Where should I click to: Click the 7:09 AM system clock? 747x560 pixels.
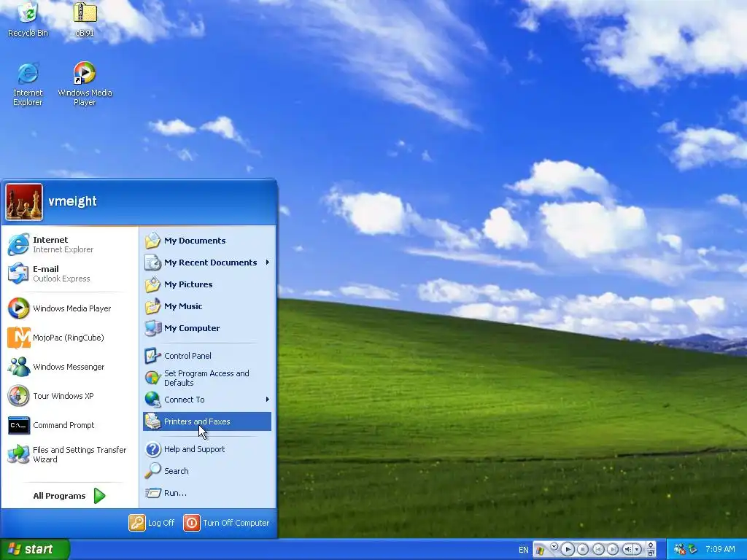pyautogui.click(x=720, y=549)
